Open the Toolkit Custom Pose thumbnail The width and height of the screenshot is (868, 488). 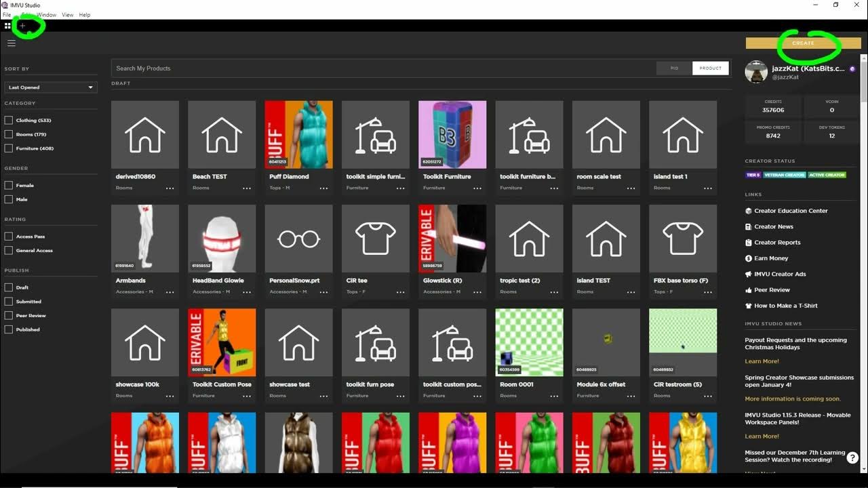pyautogui.click(x=222, y=342)
